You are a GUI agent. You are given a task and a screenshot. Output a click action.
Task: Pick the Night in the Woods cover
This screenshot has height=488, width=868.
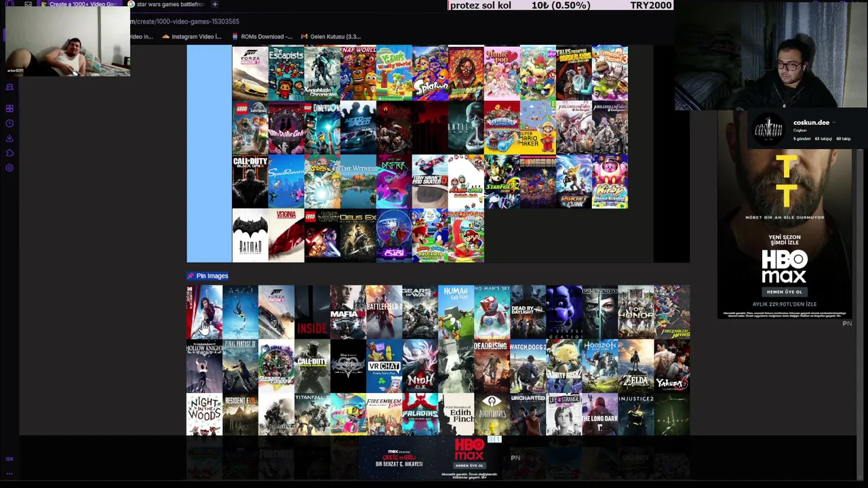pos(204,414)
